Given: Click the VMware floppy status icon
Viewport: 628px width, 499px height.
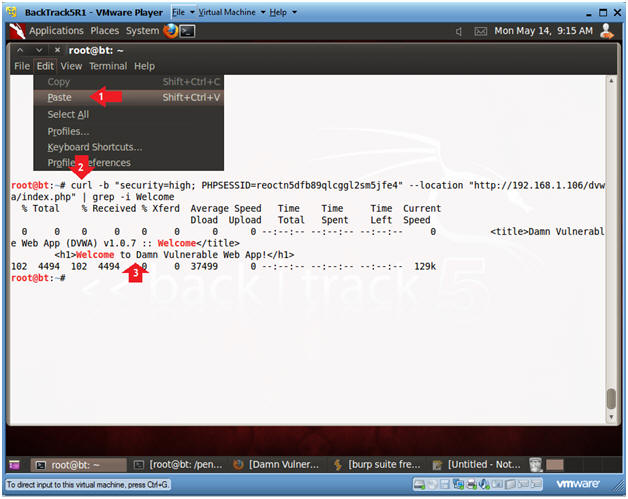Looking at the screenshot, I should tap(445, 485).
